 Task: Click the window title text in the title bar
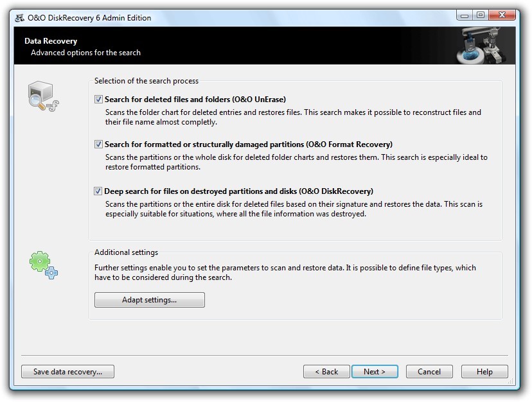(x=89, y=17)
